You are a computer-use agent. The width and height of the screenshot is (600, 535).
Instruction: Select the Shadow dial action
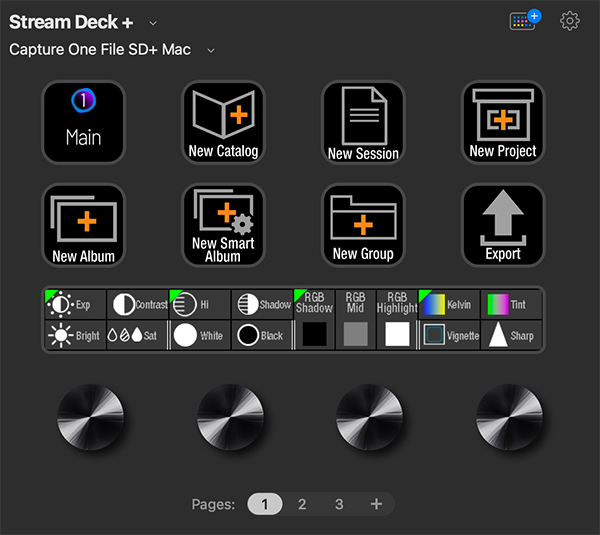coord(262,304)
